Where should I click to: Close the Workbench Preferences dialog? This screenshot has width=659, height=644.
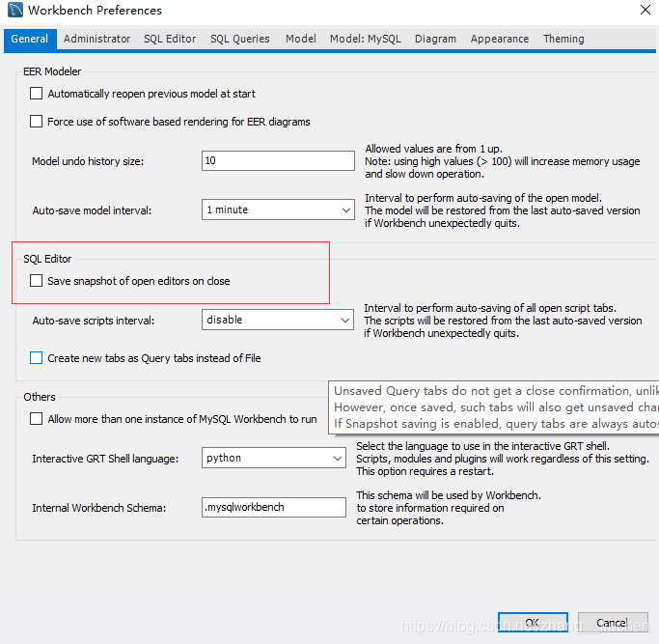click(645, 10)
